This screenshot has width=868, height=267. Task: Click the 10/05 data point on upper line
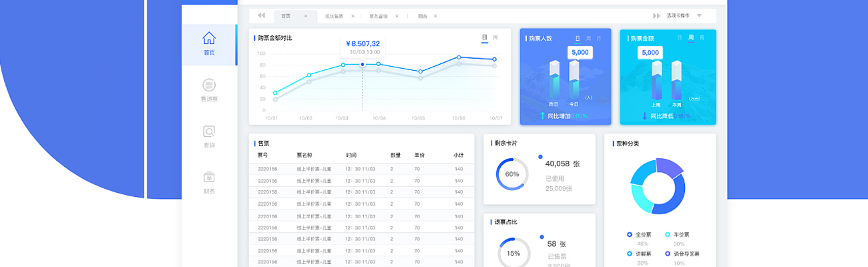tap(420, 71)
